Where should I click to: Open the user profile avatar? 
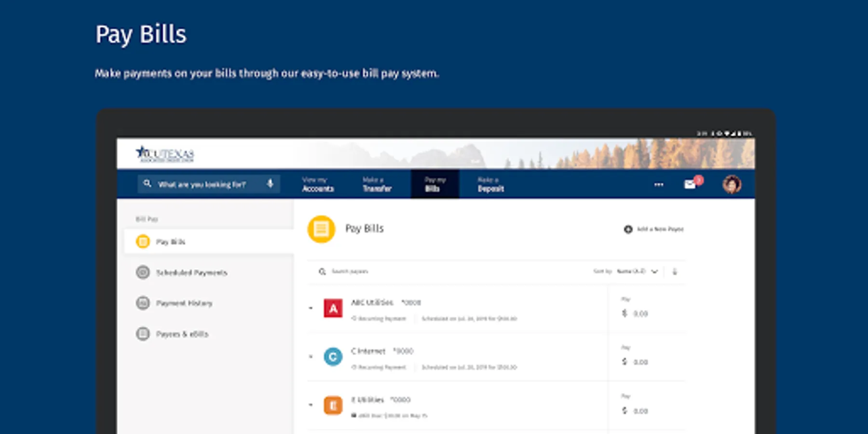[x=732, y=184]
